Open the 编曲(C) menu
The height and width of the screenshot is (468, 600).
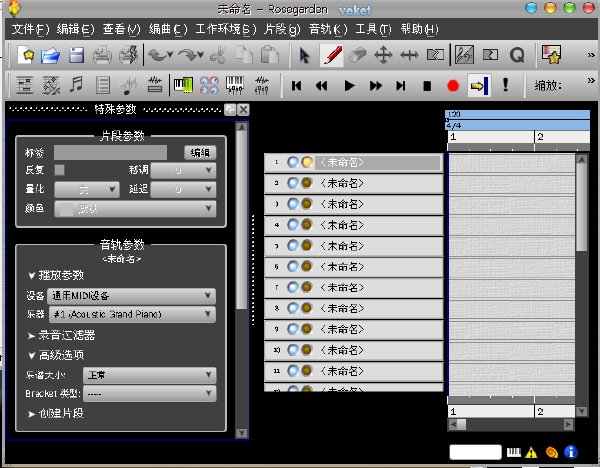tap(168, 29)
